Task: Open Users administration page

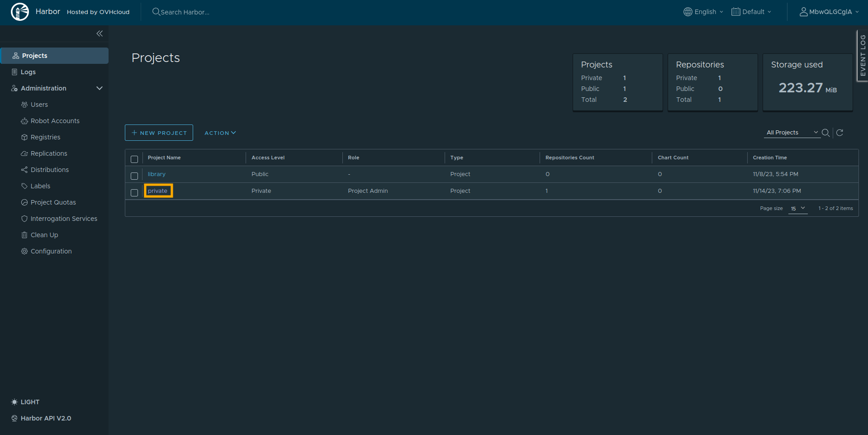Action: click(39, 105)
